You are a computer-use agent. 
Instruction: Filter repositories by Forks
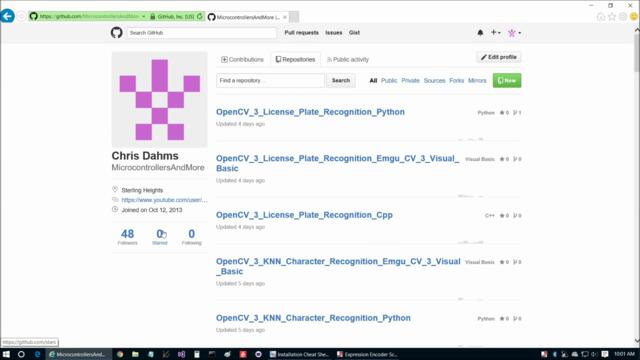[x=456, y=80]
